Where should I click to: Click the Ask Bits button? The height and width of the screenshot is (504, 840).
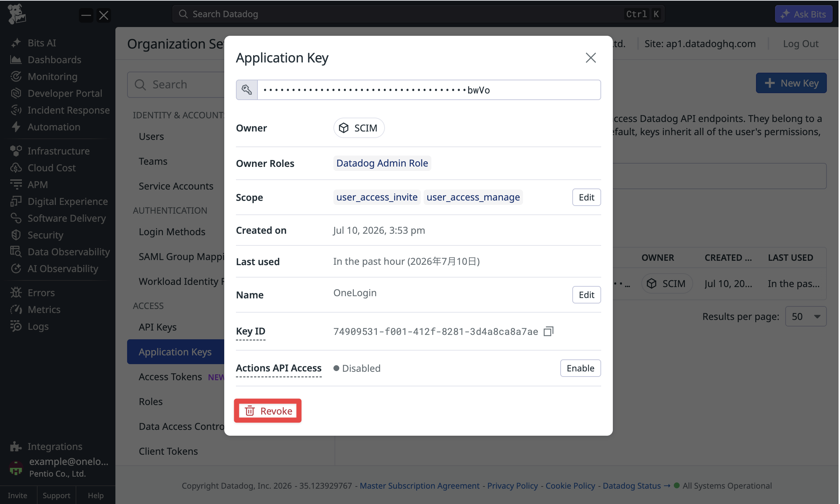tap(803, 14)
